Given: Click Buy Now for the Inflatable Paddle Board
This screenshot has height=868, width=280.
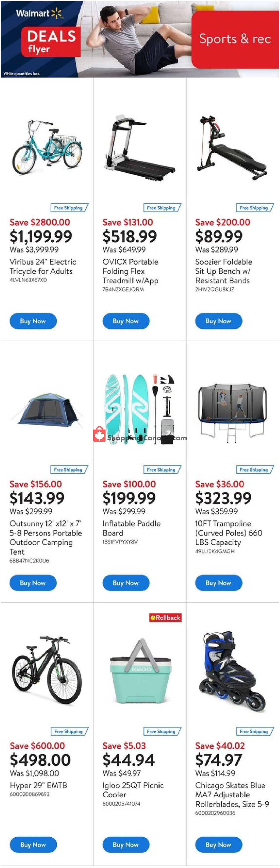Looking at the screenshot, I should pyautogui.click(x=126, y=583).
